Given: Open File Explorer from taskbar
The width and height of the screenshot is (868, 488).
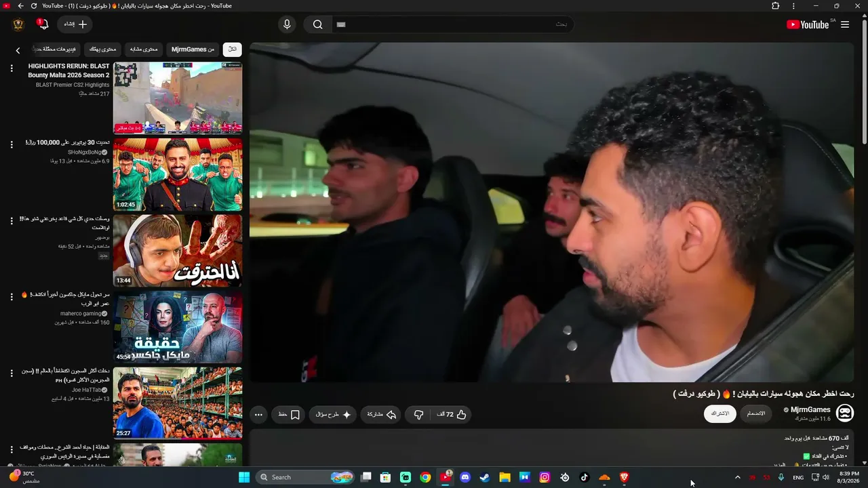Looking at the screenshot, I should 505,477.
